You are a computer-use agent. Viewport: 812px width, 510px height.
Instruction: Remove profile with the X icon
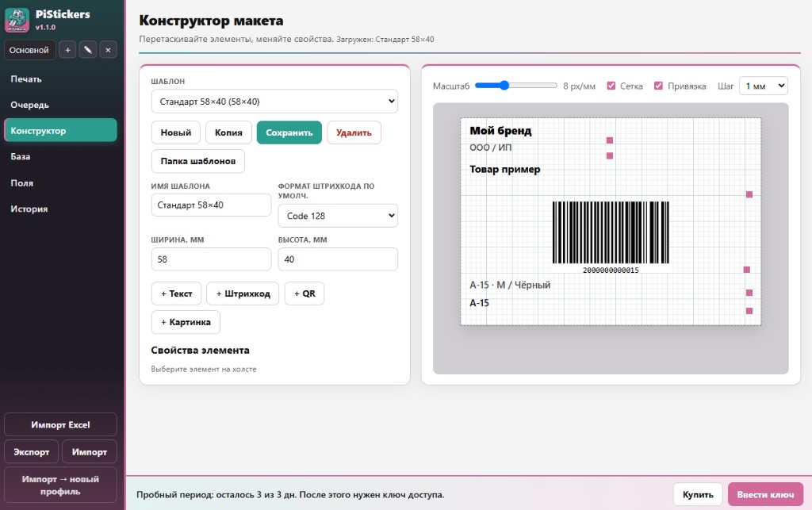coord(108,50)
